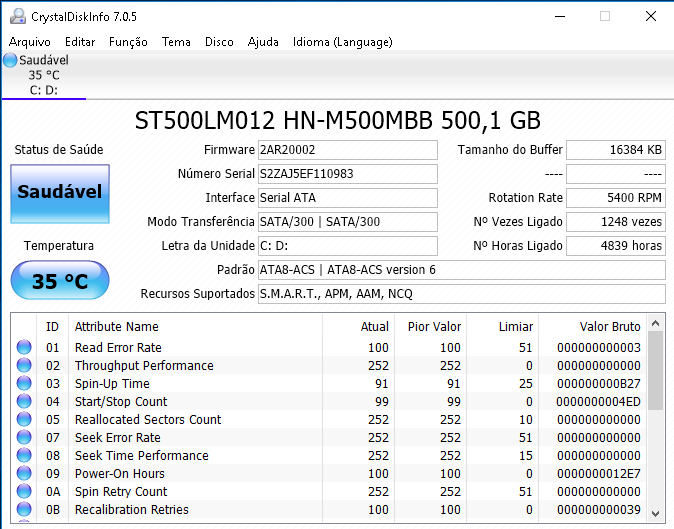Click the Valor Bruto column header
The height and width of the screenshot is (529, 674).
pos(592,327)
